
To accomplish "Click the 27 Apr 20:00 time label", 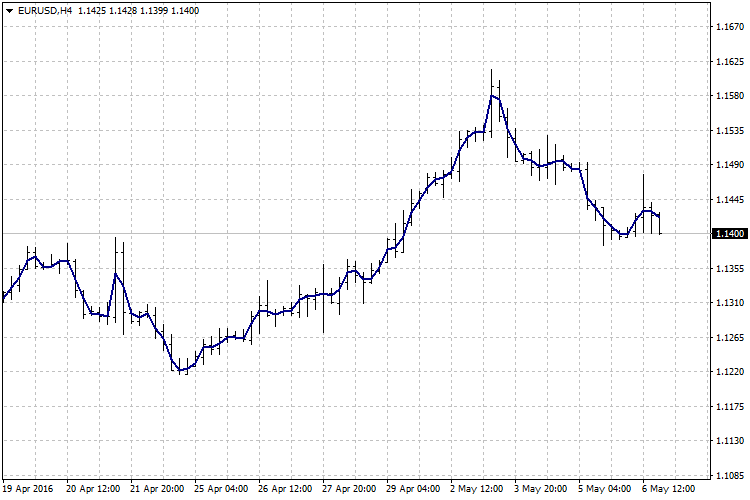I will [x=349, y=489].
